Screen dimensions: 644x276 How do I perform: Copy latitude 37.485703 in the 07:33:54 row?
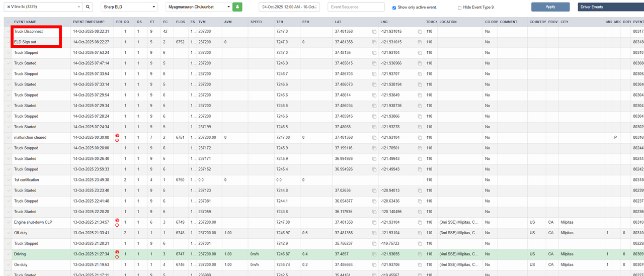tap(374, 74)
